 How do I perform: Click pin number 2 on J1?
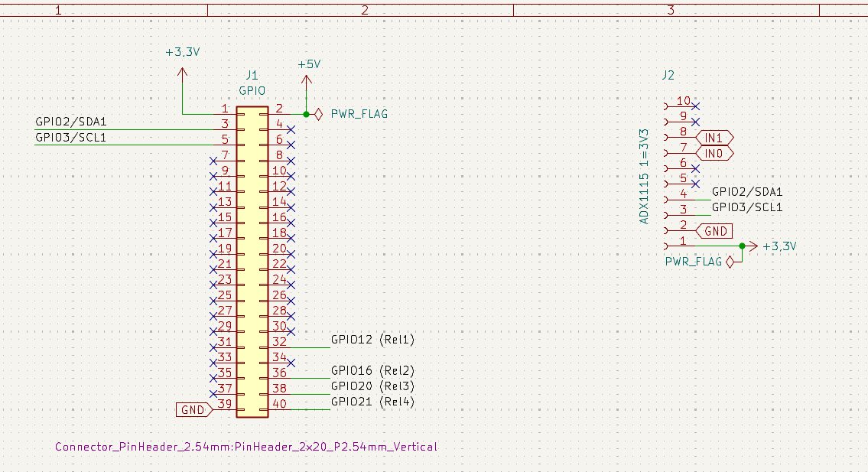(280, 109)
